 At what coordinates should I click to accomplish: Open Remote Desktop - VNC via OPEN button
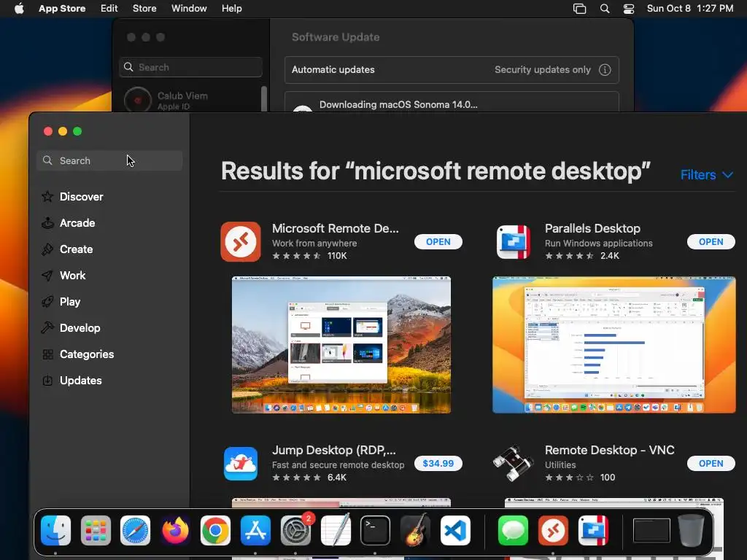(711, 463)
